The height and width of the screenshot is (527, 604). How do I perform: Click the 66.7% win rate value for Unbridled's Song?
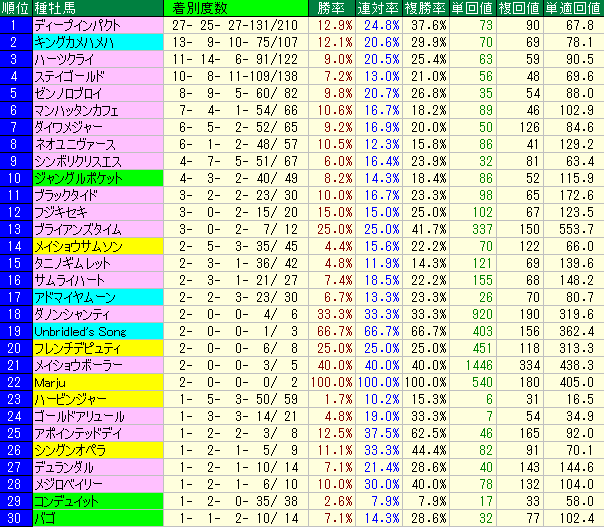pyautogui.click(x=335, y=331)
